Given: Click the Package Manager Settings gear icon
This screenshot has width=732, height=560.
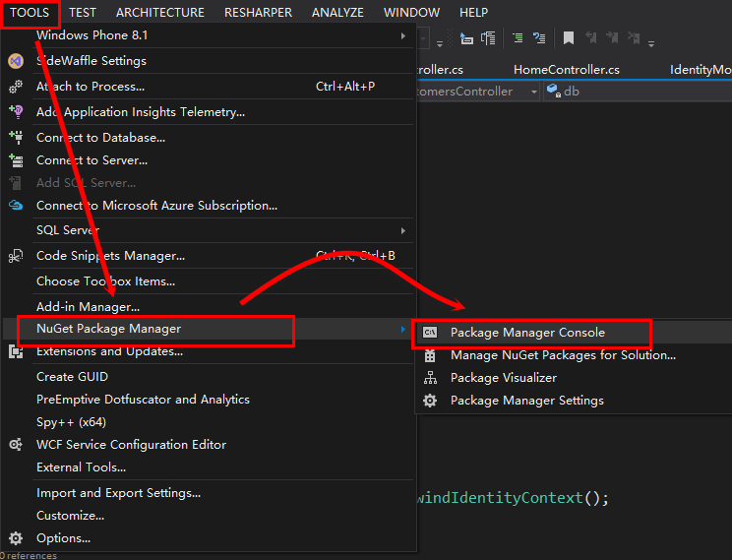Looking at the screenshot, I should coord(430,401).
